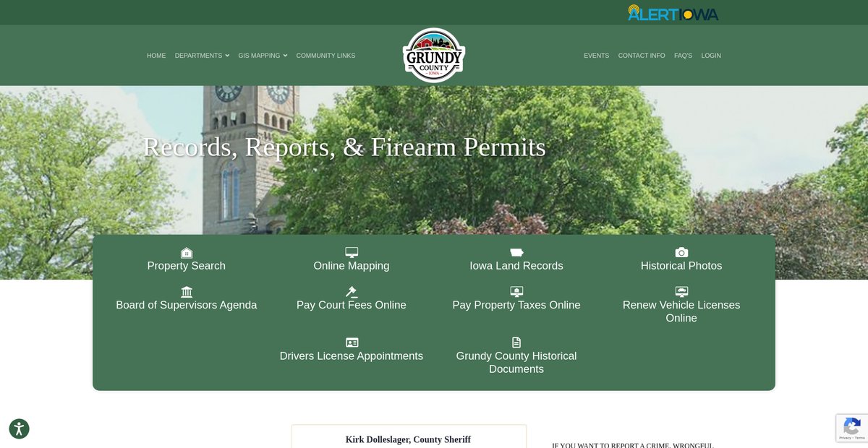Image resolution: width=868 pixels, height=448 pixels.
Task: Open Pay Property Taxes Online link
Action: [516, 305]
